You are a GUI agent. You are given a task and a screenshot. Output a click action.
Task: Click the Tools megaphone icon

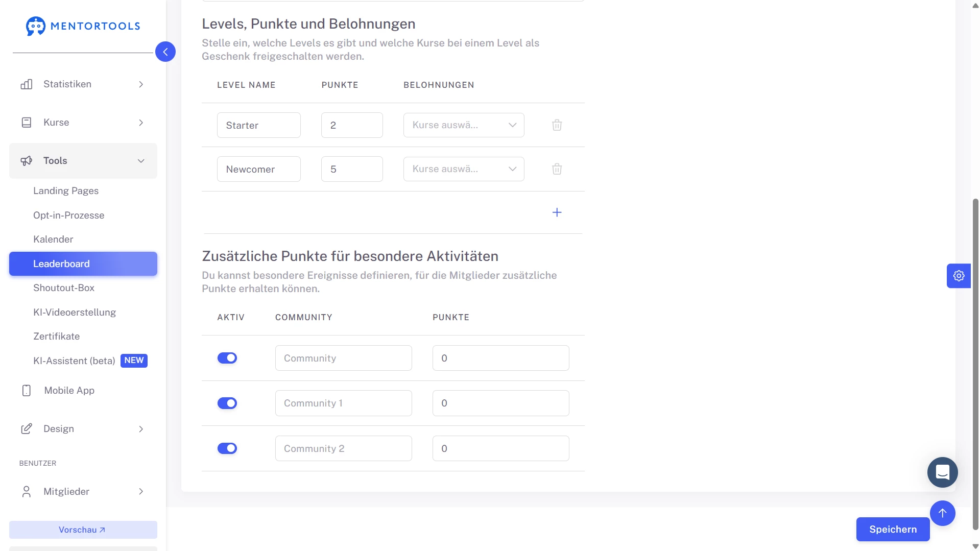[x=27, y=161]
